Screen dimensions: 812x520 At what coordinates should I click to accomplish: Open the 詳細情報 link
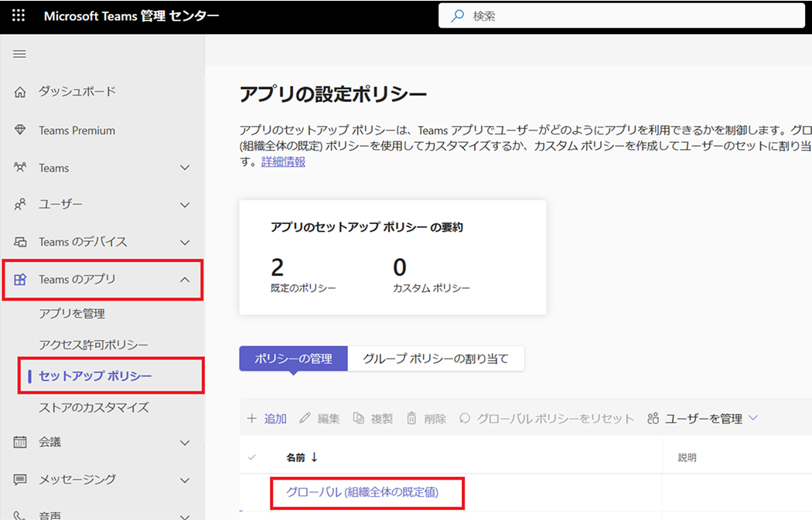click(283, 162)
